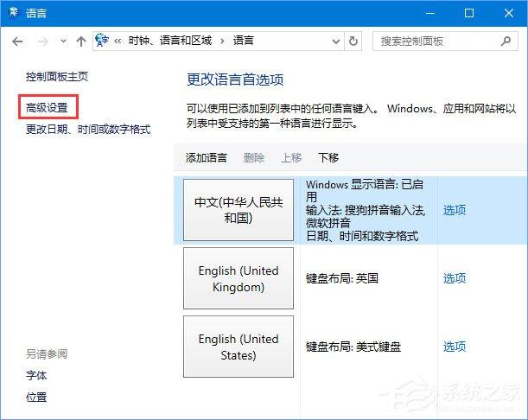Open 时钟、语言和区域 breadcrumb
Screen dimensions: 528x420
click(170, 41)
